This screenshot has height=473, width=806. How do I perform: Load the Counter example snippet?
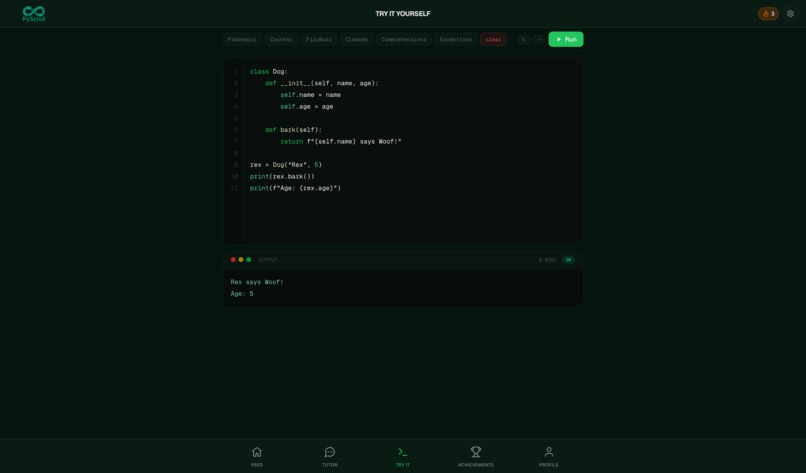tap(281, 40)
